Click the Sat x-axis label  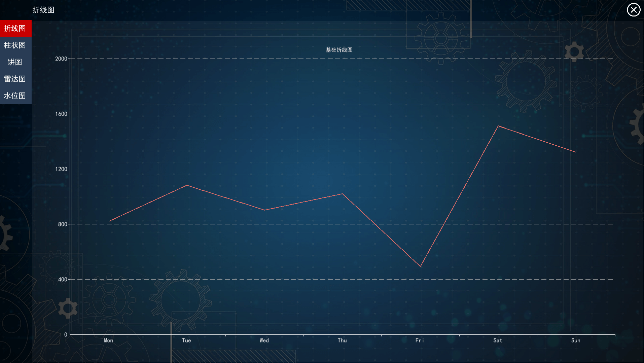coord(498,340)
